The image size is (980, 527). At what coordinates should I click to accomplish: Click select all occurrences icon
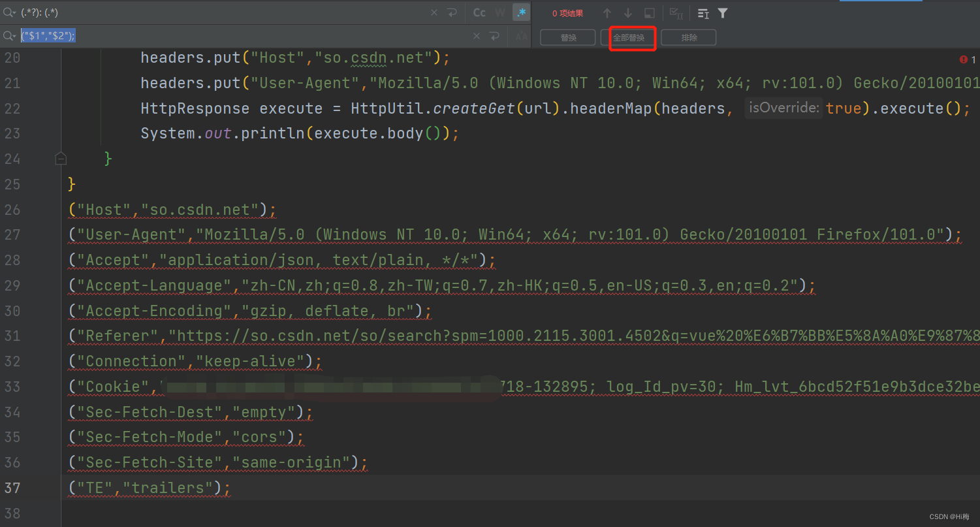pyautogui.click(x=676, y=13)
